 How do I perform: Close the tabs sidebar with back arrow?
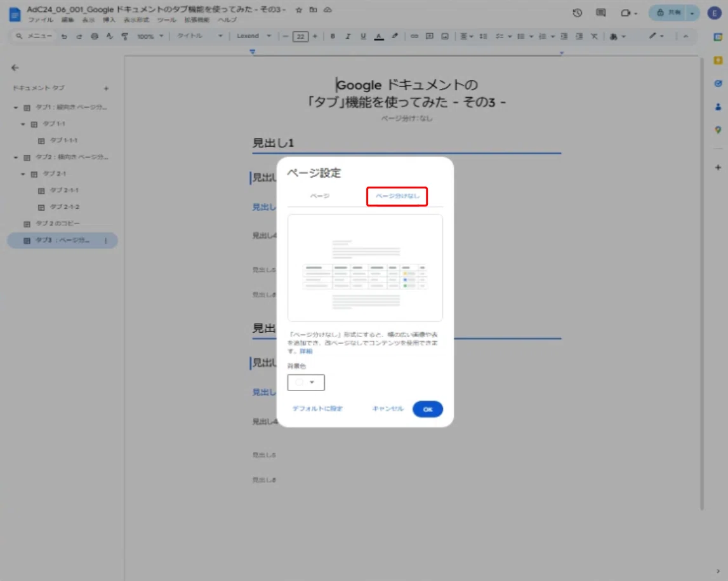click(x=15, y=68)
